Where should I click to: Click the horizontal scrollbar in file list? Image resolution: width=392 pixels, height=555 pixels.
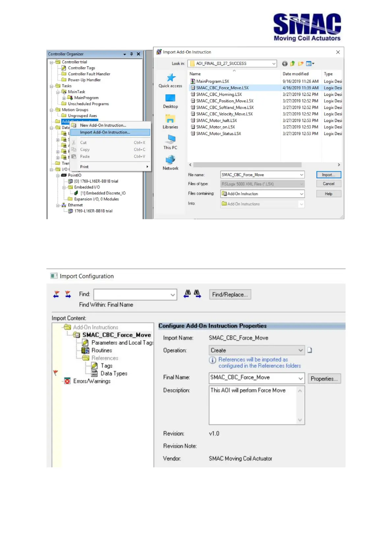(247, 165)
